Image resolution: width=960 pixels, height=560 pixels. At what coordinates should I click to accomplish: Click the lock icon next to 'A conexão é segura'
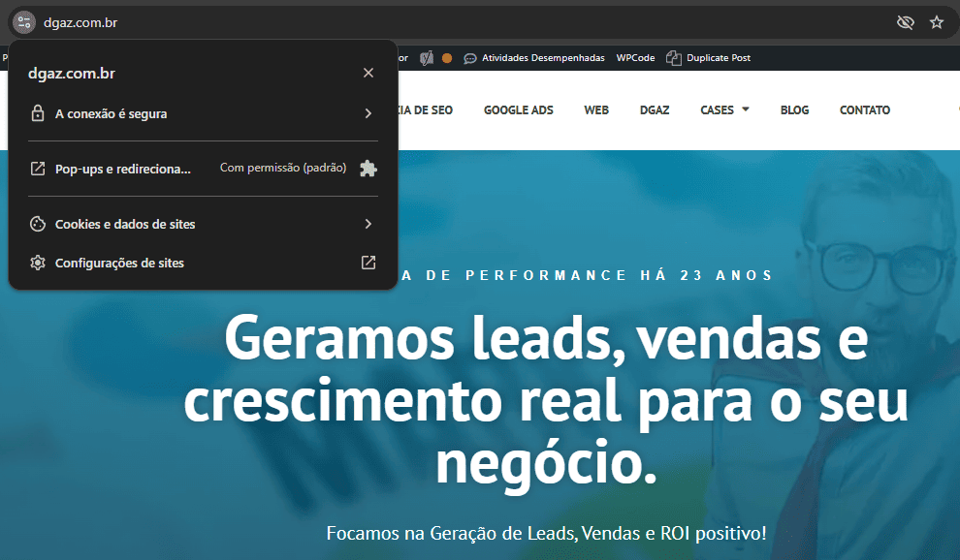point(37,112)
